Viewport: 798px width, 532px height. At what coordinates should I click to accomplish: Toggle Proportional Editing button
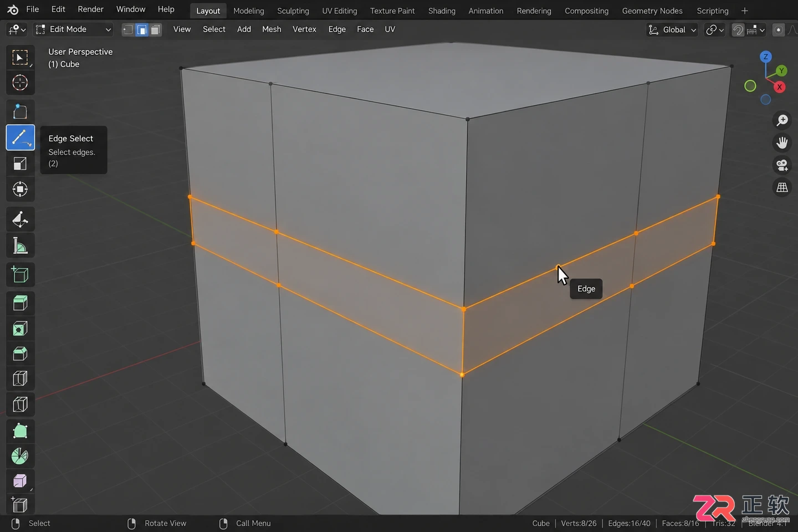779,30
